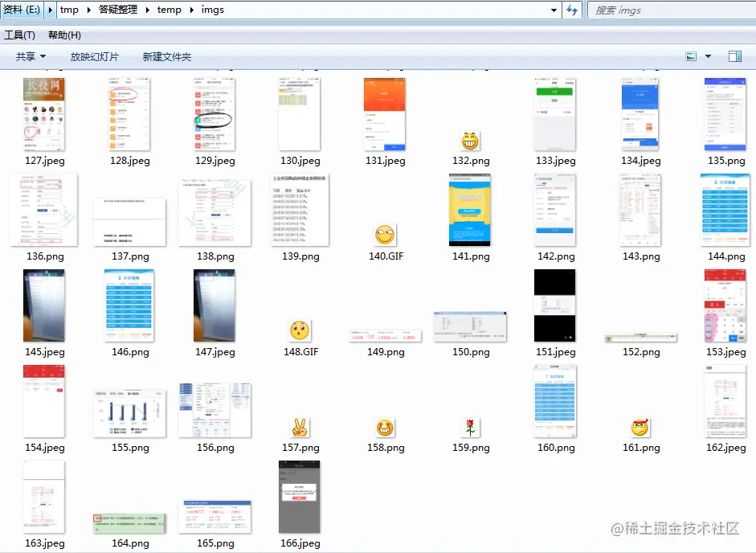Select the victory hand 157.png
Viewport: 756px width, 553px height.
click(300, 428)
